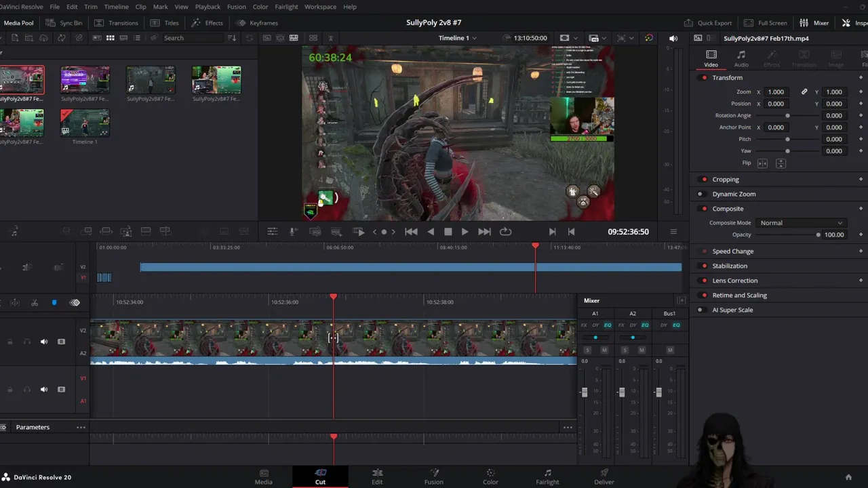
Task: Expand the Speed Change section
Action: pyautogui.click(x=733, y=251)
